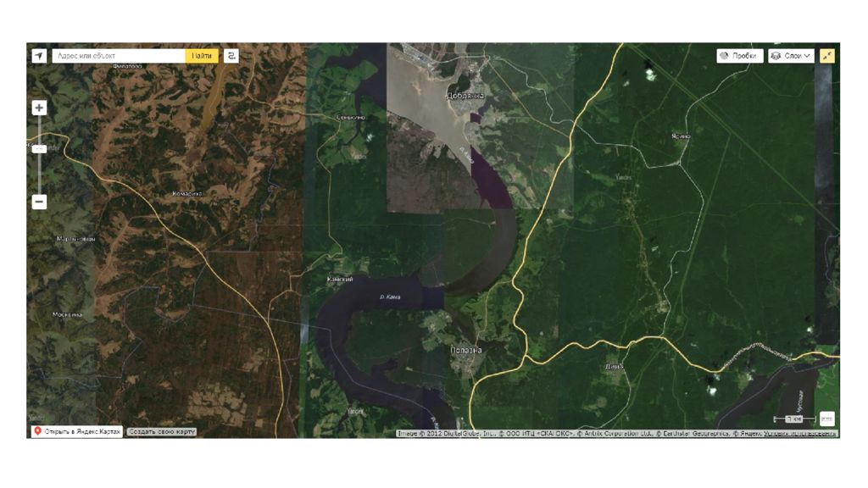This screenshot has width=868, height=488.
Task: Click the zoom slider handle
Action: (39, 149)
